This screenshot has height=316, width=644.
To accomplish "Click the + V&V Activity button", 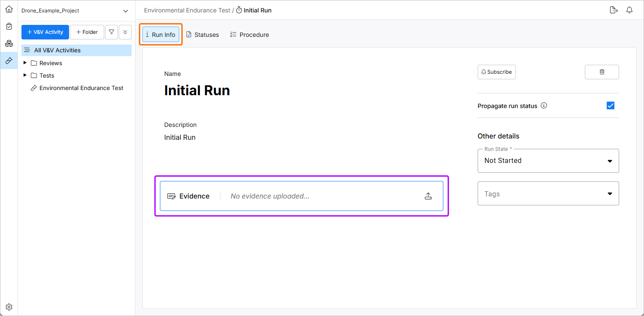I will (x=45, y=32).
